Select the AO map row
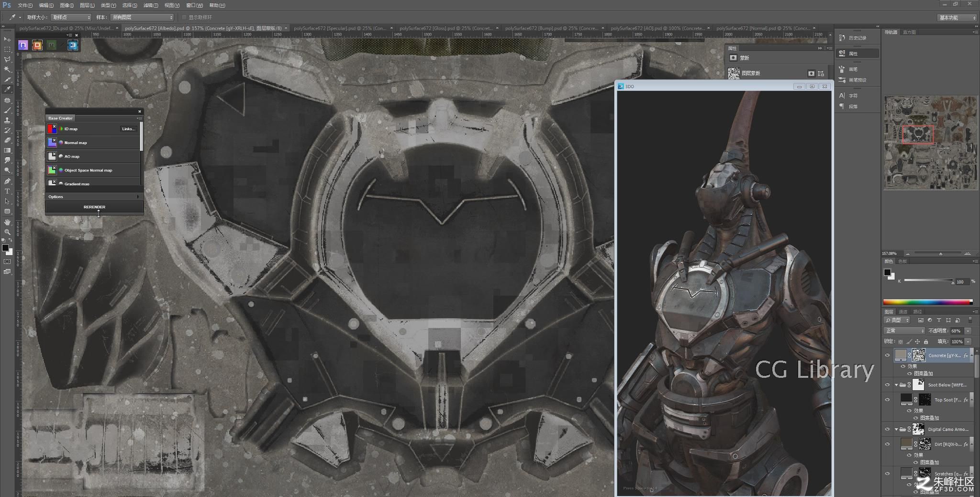The height and width of the screenshot is (497, 980). (93, 157)
